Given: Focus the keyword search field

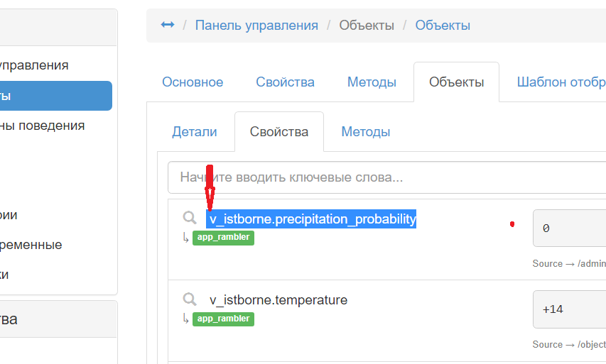Looking at the screenshot, I should tap(386, 177).
